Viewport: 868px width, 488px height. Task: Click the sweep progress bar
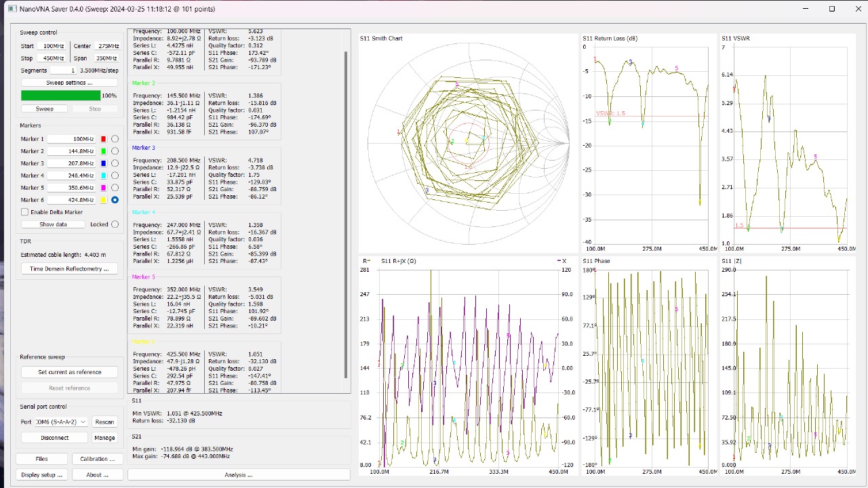(61, 96)
